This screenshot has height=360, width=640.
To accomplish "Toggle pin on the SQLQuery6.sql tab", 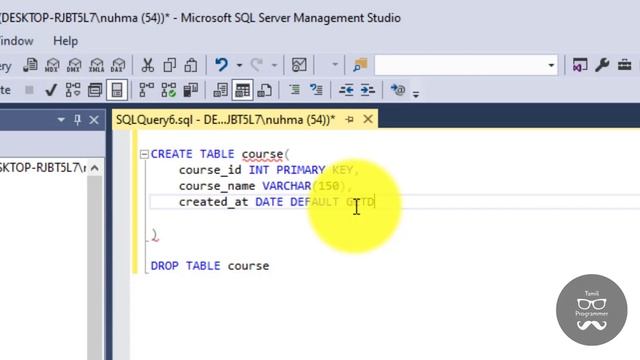I will [x=349, y=119].
